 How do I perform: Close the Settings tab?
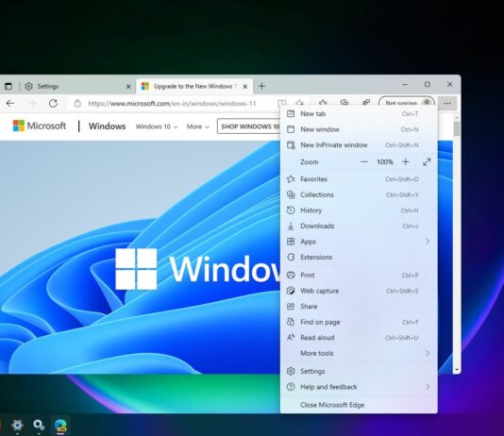(128, 87)
